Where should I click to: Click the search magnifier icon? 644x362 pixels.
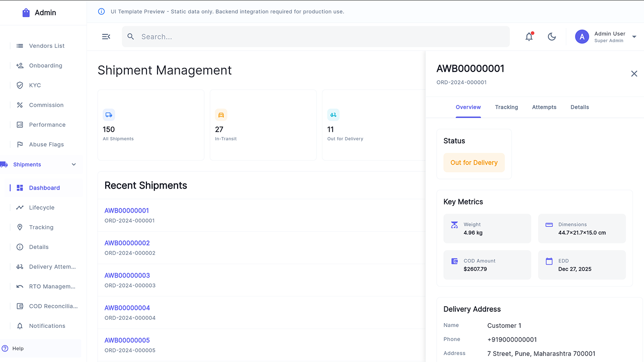(131, 37)
